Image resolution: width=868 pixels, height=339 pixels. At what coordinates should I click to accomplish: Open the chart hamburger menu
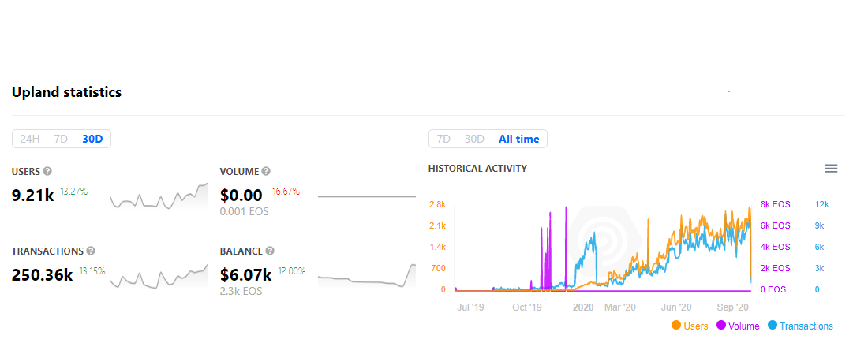point(831,168)
